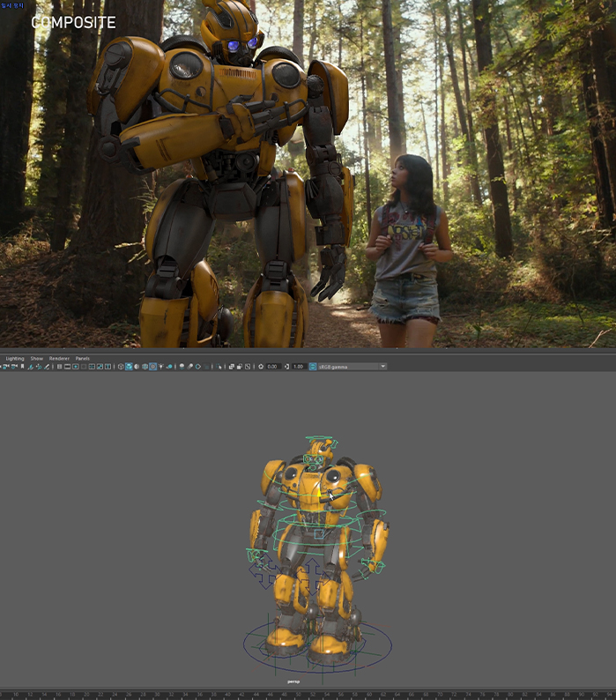The width and height of the screenshot is (616, 700).
Task: Enable the Shadows icon
Action: coord(169,367)
